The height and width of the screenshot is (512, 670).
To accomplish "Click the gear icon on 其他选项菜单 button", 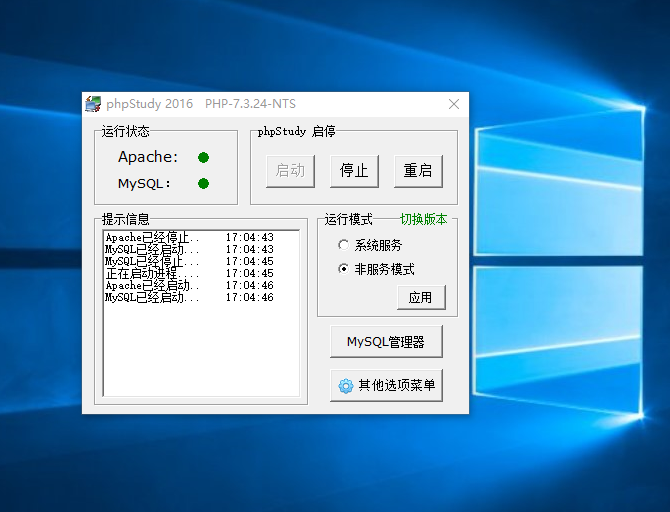I will (x=346, y=385).
